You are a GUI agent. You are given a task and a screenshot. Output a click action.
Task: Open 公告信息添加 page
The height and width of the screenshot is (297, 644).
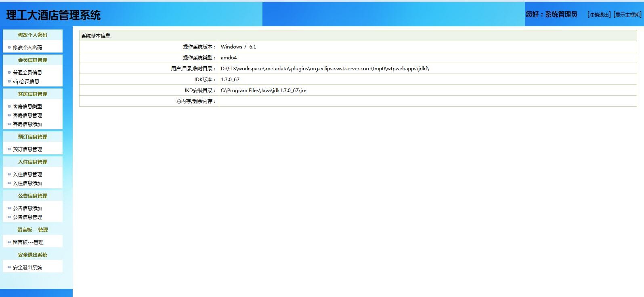point(27,208)
